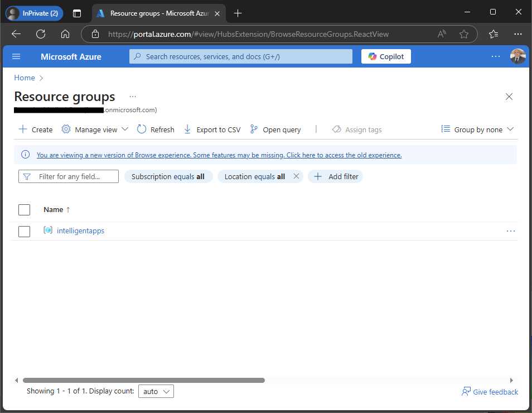Open the Manage view dropdown
Image resolution: width=532 pixels, height=413 pixels.
(x=95, y=129)
